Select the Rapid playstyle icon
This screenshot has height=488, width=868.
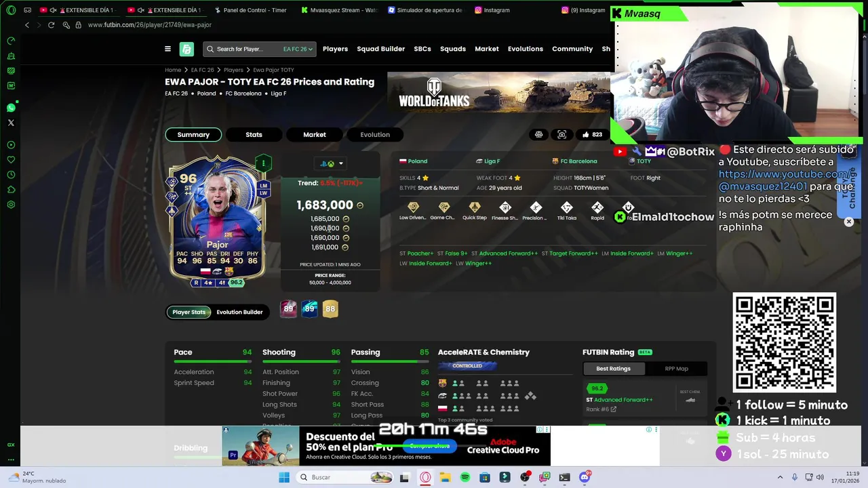pyautogui.click(x=597, y=207)
